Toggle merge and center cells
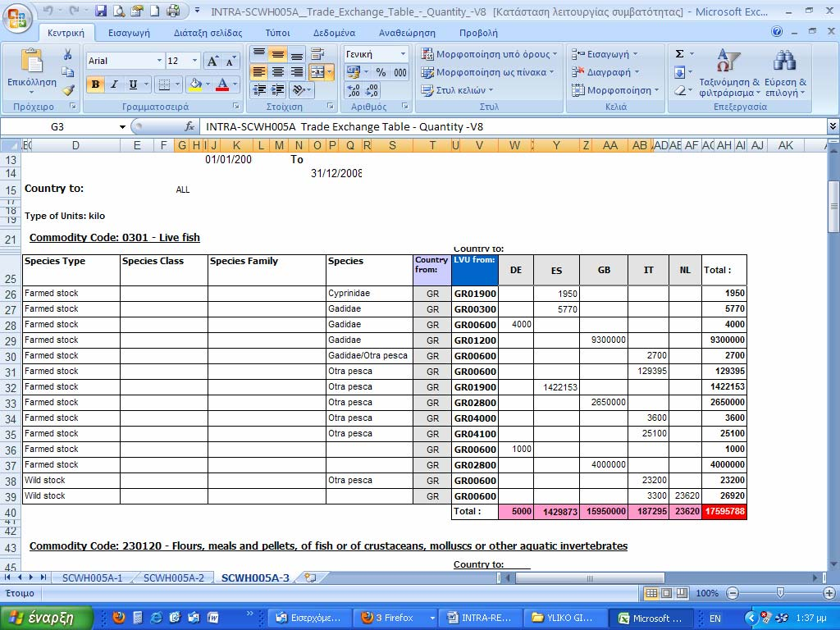This screenshot has height=630, width=840. pyautogui.click(x=317, y=72)
